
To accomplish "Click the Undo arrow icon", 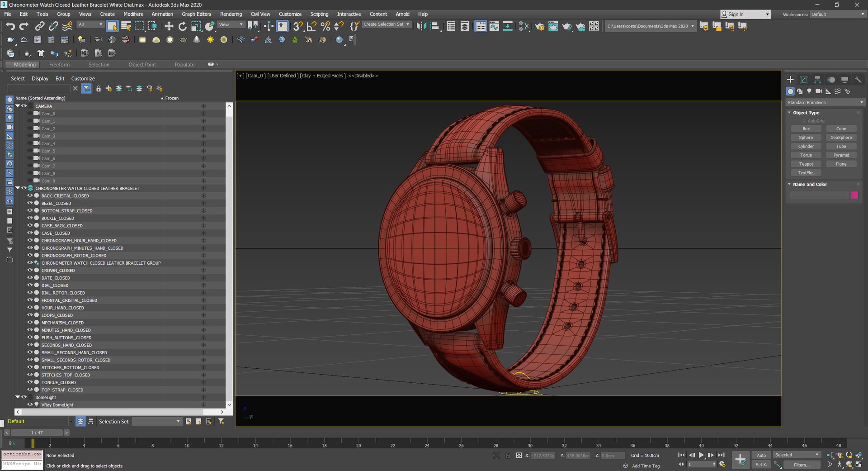I will click(x=10, y=26).
